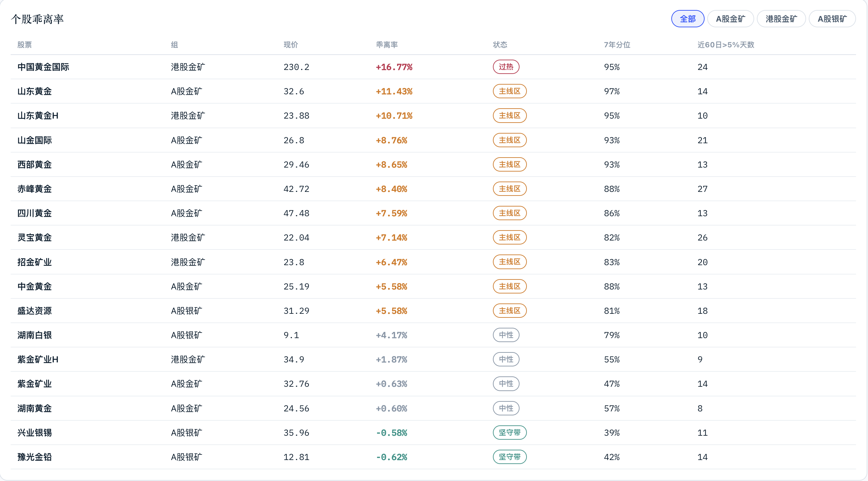Select stock name 兴业银锡
868x481 pixels.
pos(34,433)
